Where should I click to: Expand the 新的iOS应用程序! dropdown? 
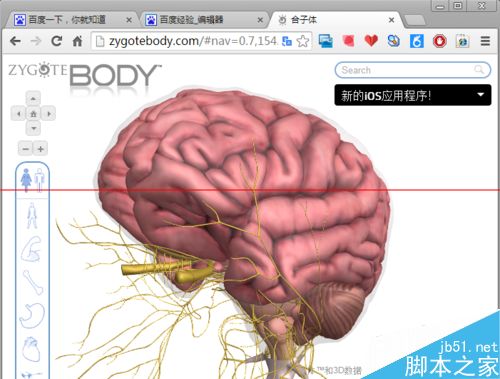click(413, 95)
